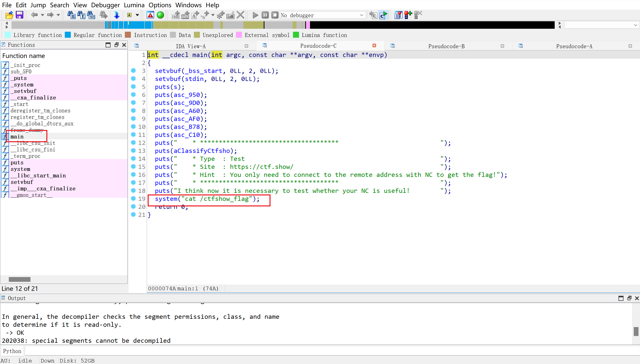
Task: Open a new file with the folder icon
Action: [9, 15]
